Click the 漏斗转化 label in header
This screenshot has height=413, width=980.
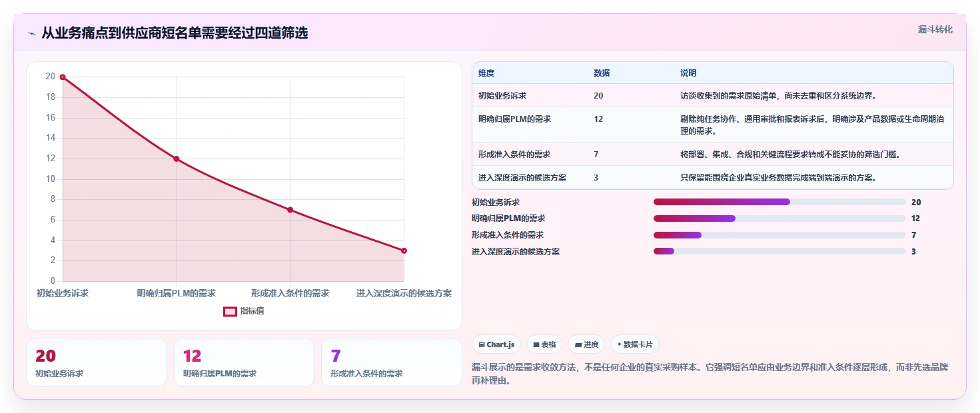pos(935,29)
